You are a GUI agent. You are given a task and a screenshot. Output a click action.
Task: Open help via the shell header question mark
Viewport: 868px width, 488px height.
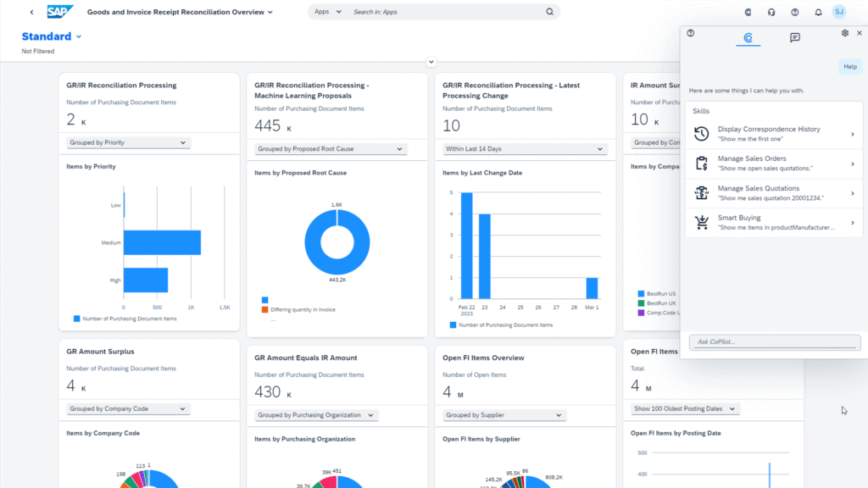tap(795, 12)
